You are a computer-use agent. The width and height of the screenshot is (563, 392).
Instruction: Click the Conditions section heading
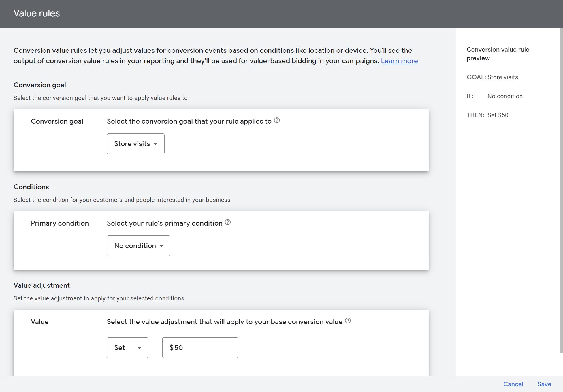pyautogui.click(x=31, y=187)
